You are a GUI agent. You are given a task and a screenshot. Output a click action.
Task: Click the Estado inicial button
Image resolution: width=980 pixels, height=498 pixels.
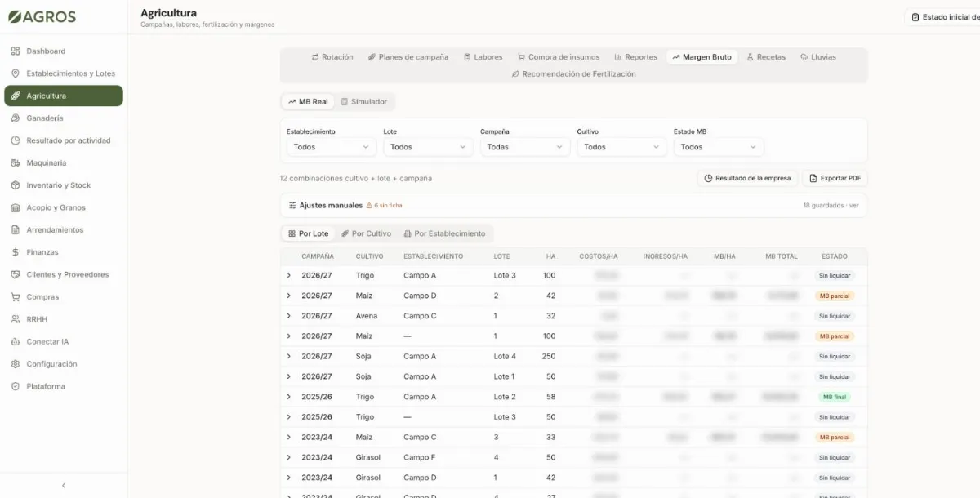(x=944, y=17)
